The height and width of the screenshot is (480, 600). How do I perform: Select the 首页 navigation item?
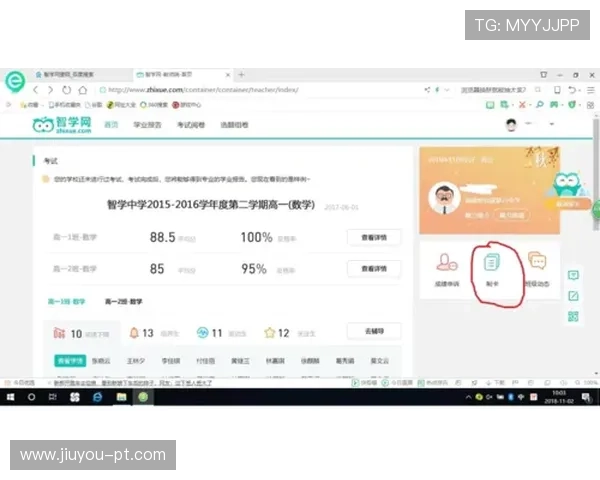pyautogui.click(x=111, y=125)
